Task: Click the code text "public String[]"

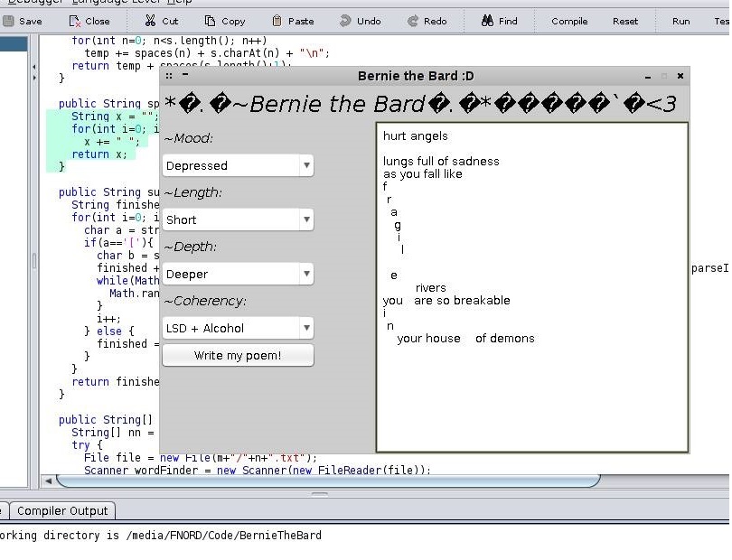Action: pos(106,419)
